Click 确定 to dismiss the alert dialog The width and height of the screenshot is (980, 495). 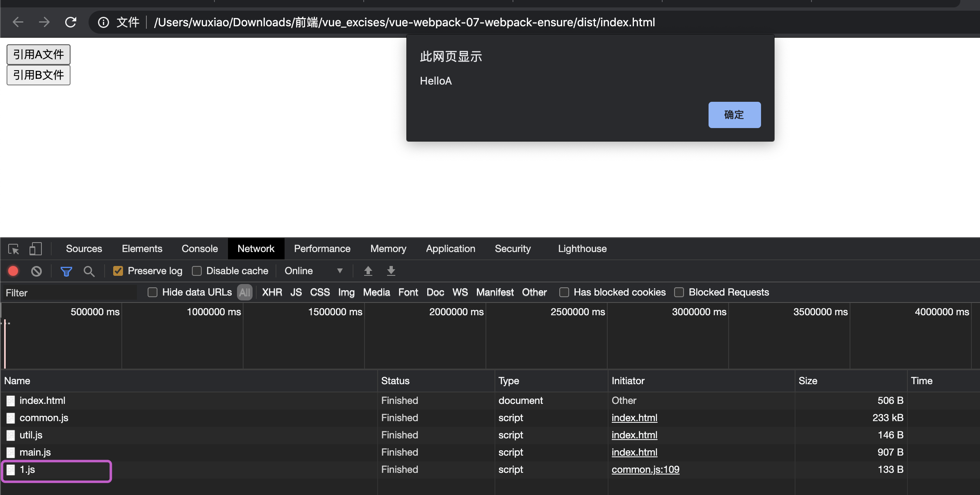(x=734, y=114)
